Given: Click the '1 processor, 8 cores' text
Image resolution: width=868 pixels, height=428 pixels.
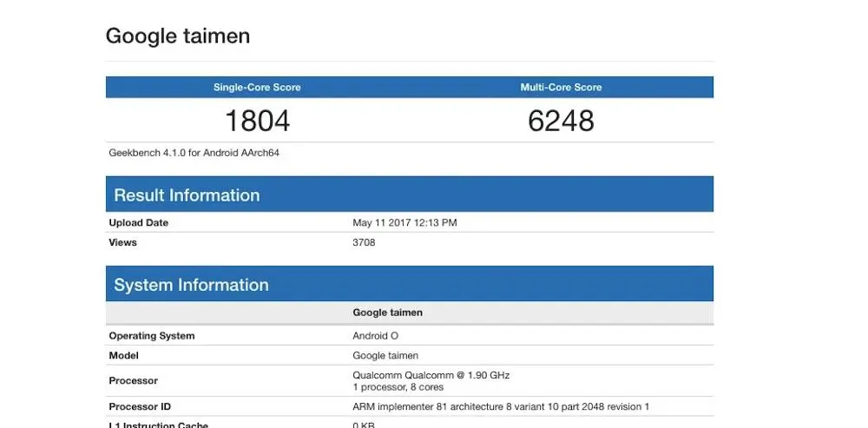Looking at the screenshot, I should pyautogui.click(x=398, y=387).
